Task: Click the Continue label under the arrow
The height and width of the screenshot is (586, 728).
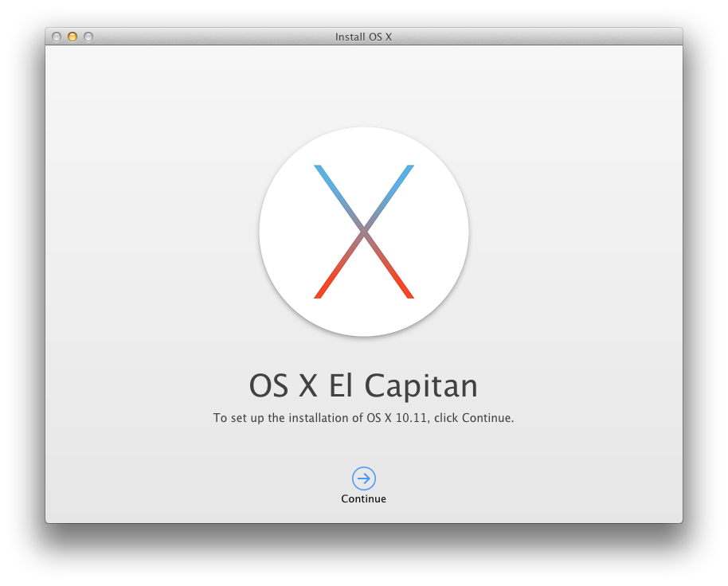Action: click(x=363, y=498)
